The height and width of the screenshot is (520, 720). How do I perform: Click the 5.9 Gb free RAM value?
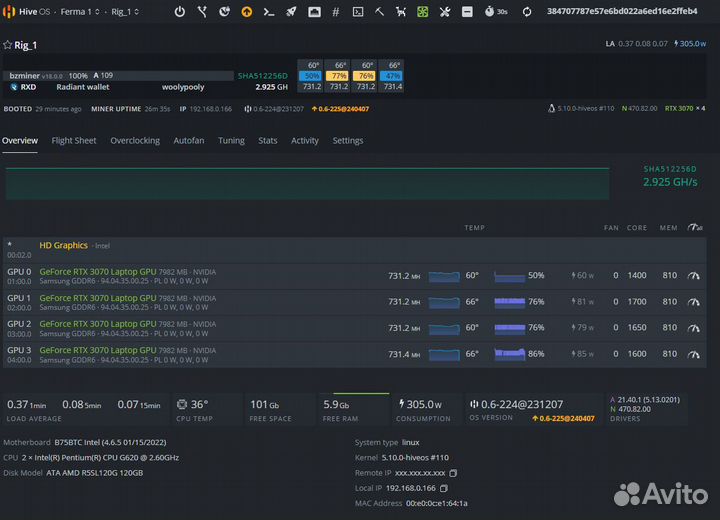click(336, 405)
